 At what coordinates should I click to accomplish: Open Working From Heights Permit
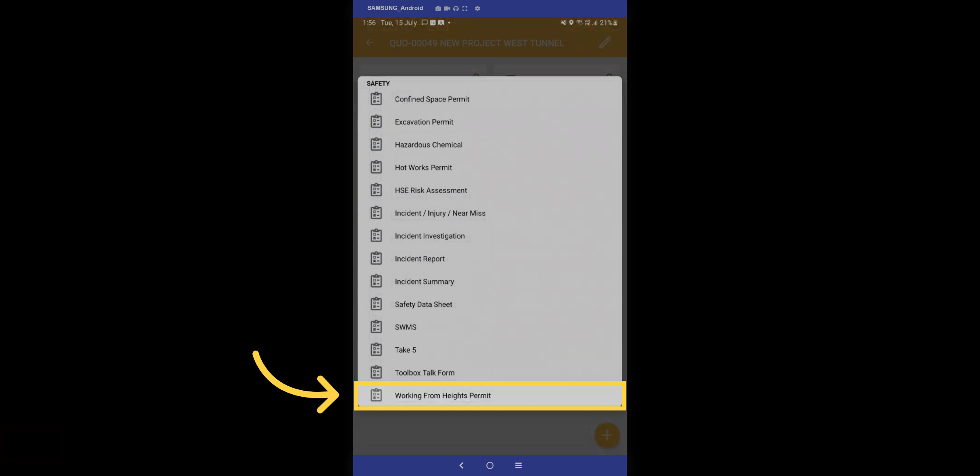click(490, 396)
